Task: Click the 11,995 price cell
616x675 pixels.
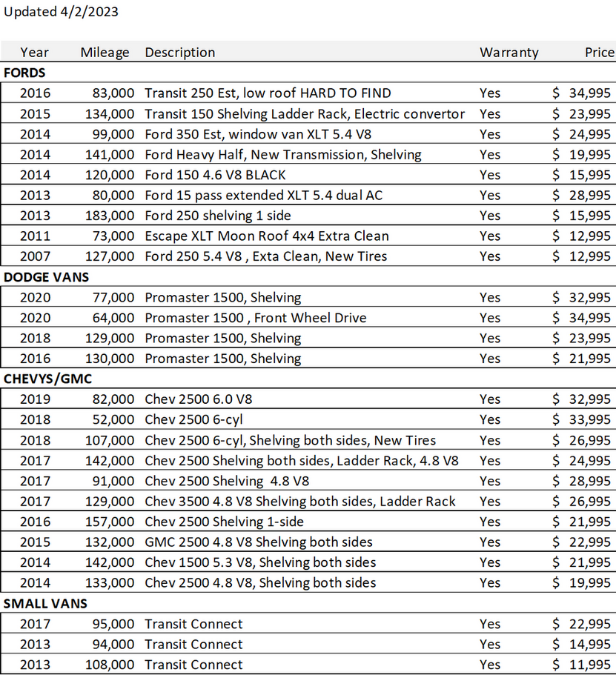Action: point(590,665)
